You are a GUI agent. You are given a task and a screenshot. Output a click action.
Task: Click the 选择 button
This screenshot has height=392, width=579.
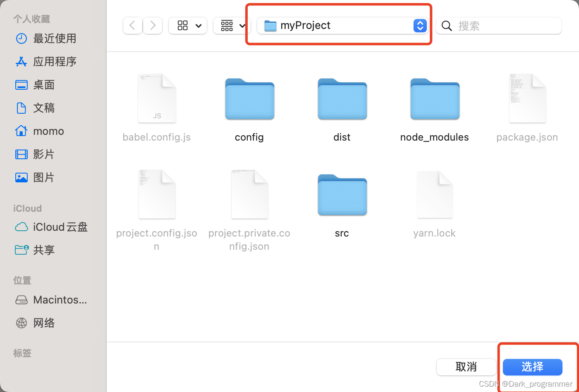point(532,367)
